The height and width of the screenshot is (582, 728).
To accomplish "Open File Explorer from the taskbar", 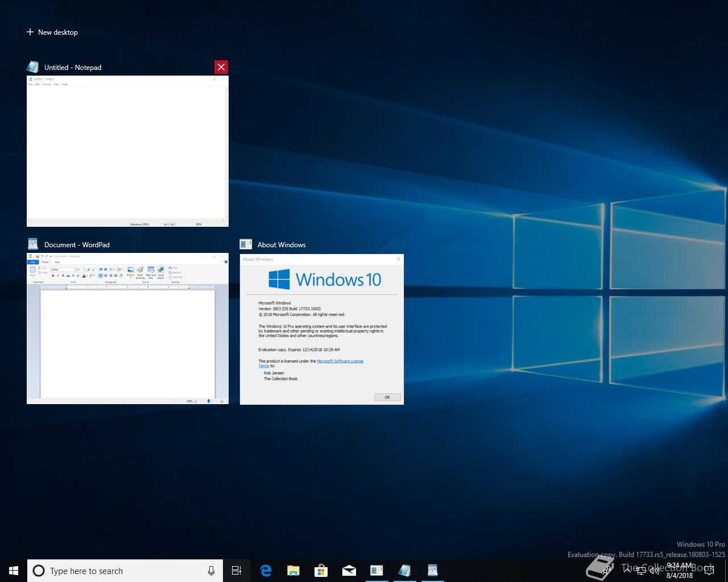I will coord(293,571).
